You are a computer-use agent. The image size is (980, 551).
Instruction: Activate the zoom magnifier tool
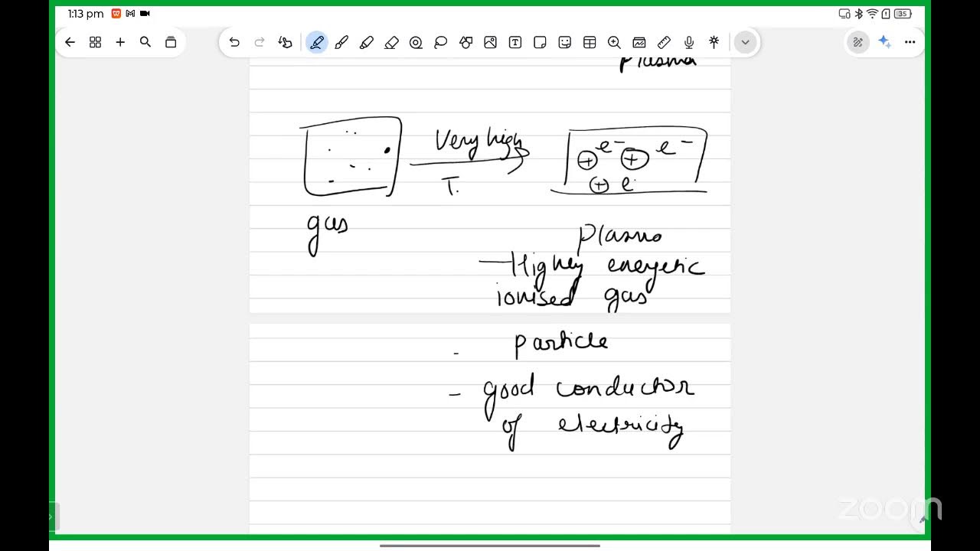(x=614, y=43)
